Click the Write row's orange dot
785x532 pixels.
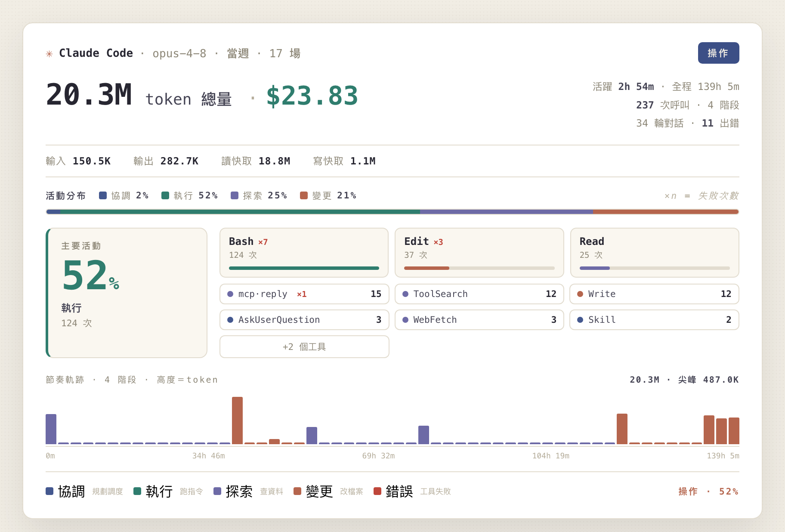click(580, 294)
